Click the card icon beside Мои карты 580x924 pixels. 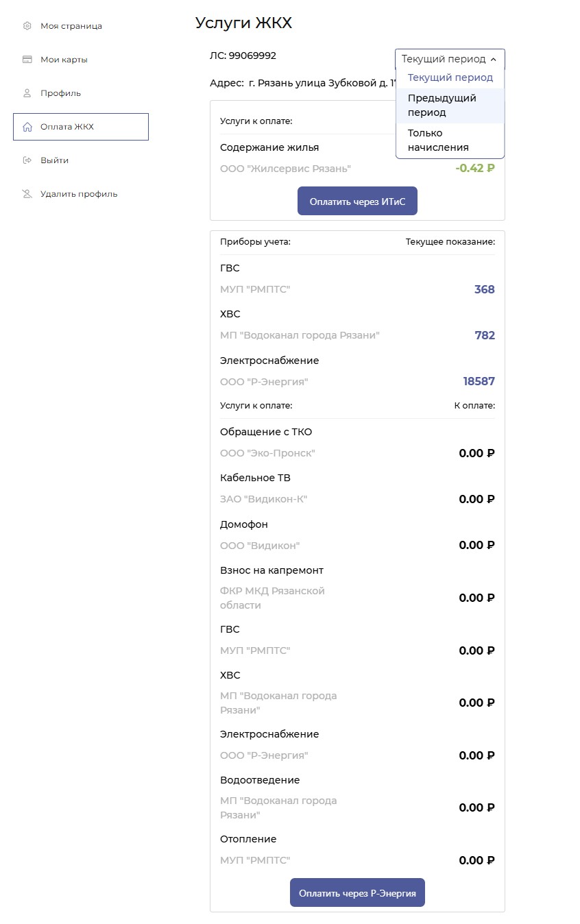tap(27, 60)
